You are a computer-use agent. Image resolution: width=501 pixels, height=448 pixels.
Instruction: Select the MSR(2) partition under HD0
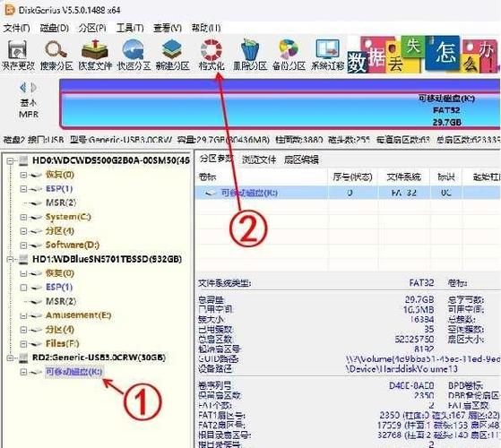click(x=61, y=202)
